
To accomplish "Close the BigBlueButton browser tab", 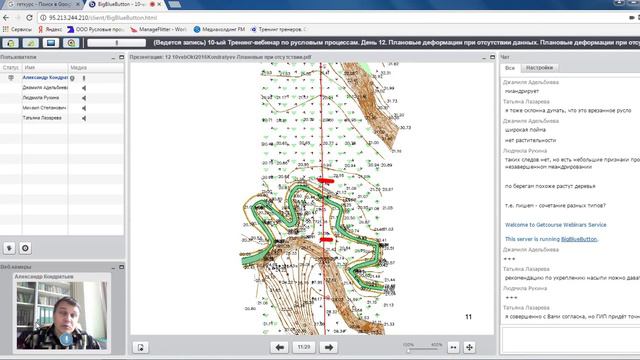I will 159,4.
